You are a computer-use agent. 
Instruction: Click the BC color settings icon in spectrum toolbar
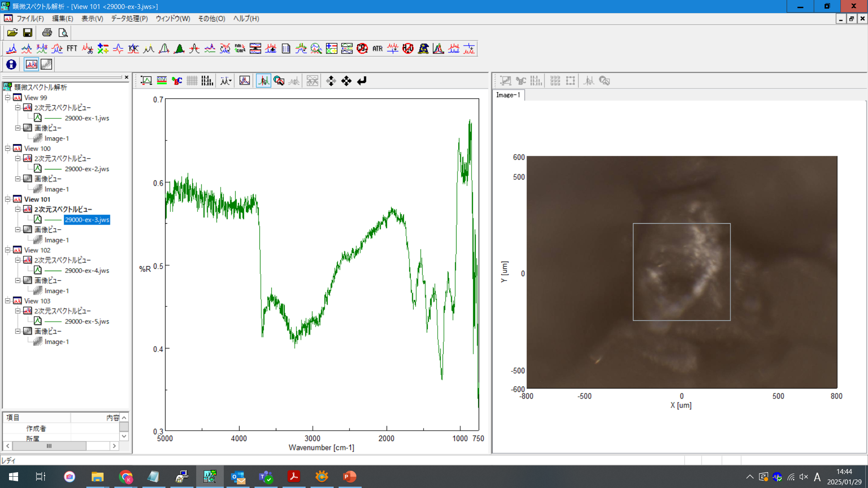pyautogui.click(x=177, y=81)
